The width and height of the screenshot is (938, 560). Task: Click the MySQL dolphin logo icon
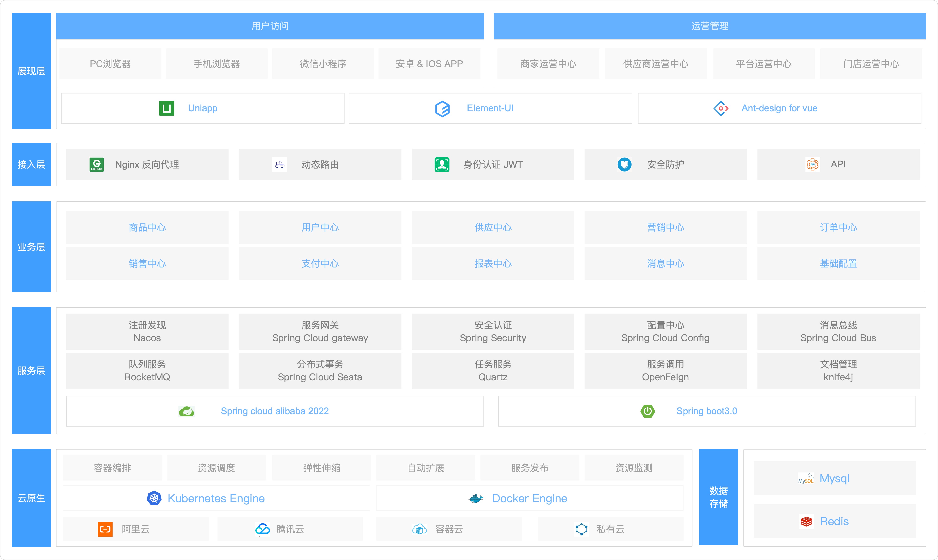806,478
